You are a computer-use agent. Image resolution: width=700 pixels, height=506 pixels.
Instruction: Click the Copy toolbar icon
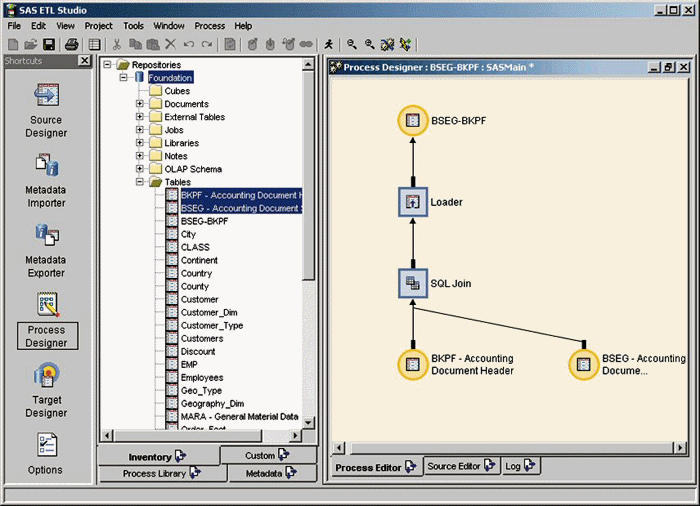pyautogui.click(x=135, y=44)
